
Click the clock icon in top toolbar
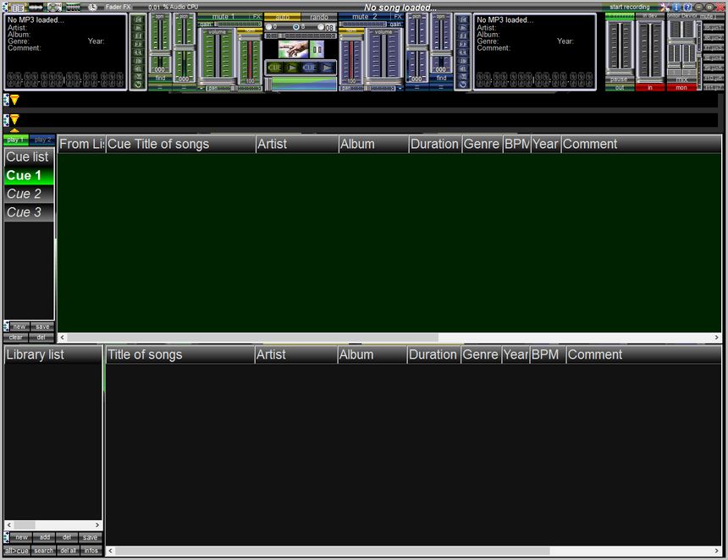click(92, 7)
